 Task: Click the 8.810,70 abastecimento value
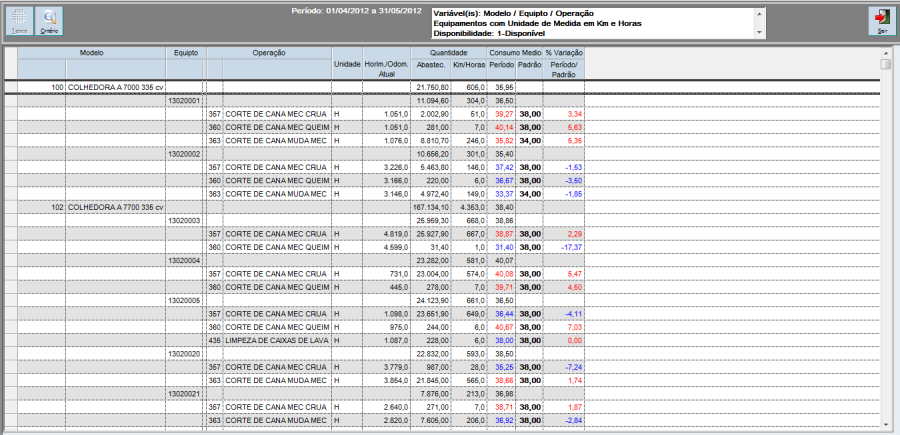pos(430,141)
